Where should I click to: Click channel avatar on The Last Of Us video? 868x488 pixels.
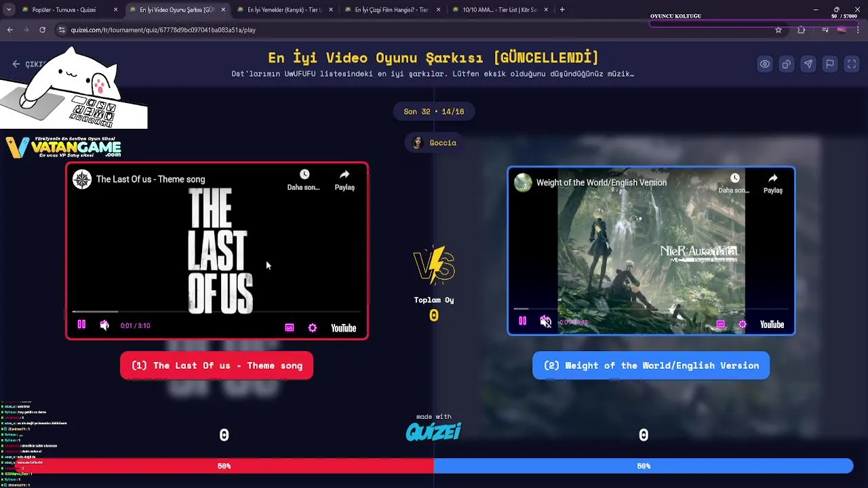82,179
